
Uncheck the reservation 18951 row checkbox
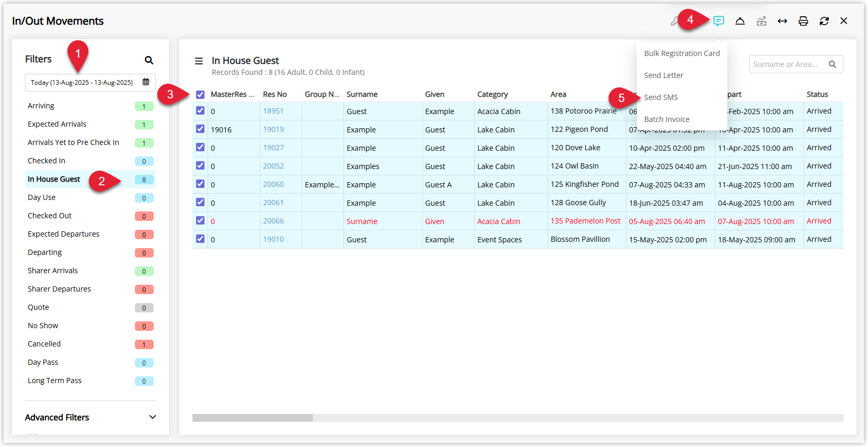pyautogui.click(x=200, y=111)
